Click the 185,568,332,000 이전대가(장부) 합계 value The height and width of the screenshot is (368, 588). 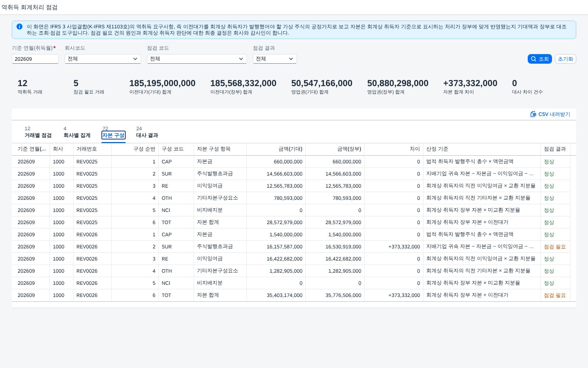pos(243,84)
